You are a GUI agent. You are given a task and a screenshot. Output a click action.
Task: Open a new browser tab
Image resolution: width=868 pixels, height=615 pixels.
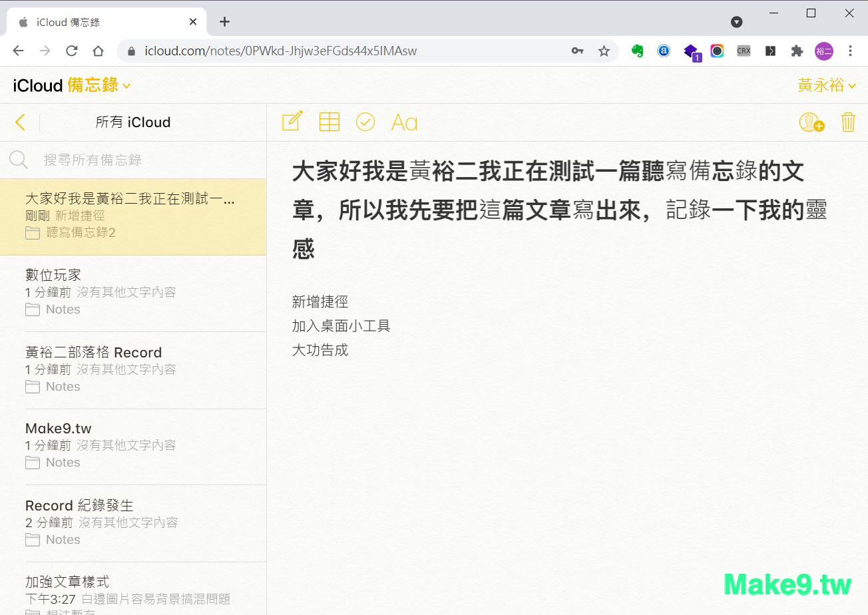(x=224, y=22)
